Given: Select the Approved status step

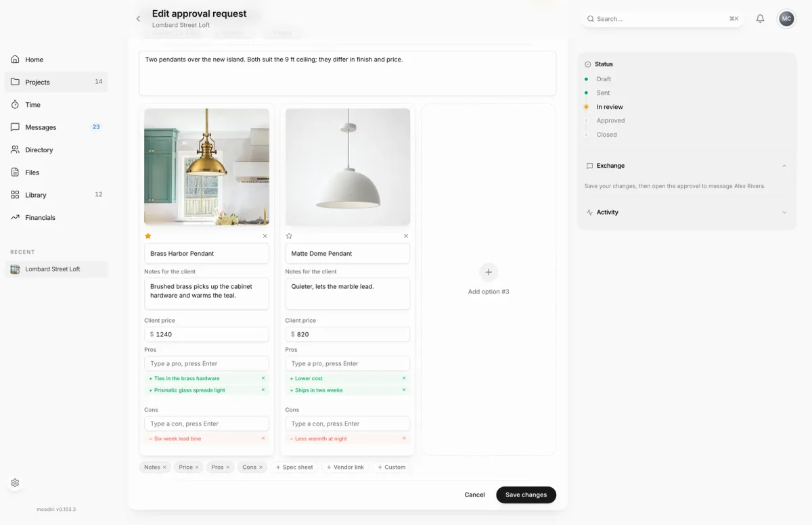Looking at the screenshot, I should [x=610, y=120].
